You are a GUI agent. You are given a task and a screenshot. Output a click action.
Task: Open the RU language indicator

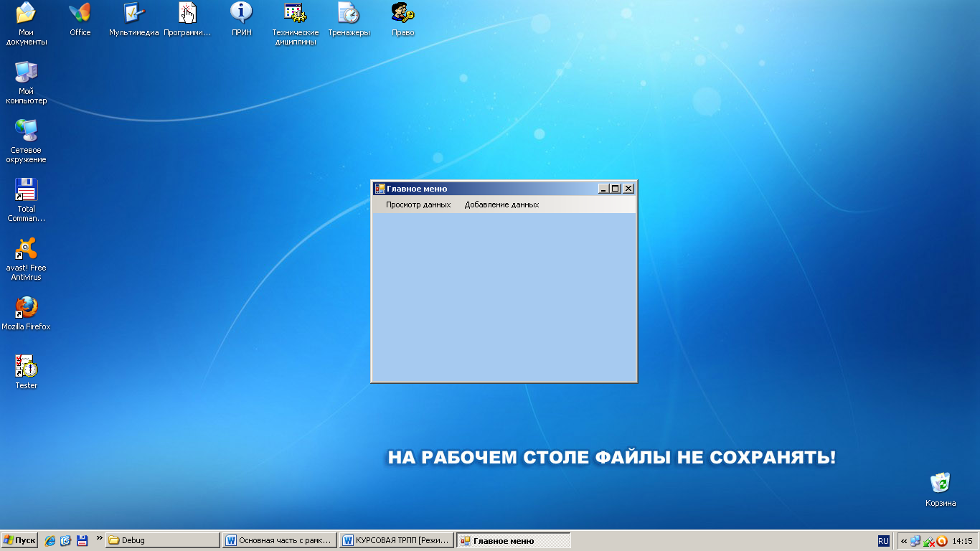click(883, 541)
